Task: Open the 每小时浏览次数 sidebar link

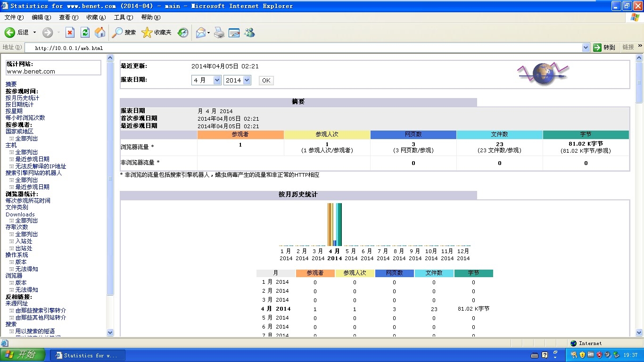Action: (25, 117)
